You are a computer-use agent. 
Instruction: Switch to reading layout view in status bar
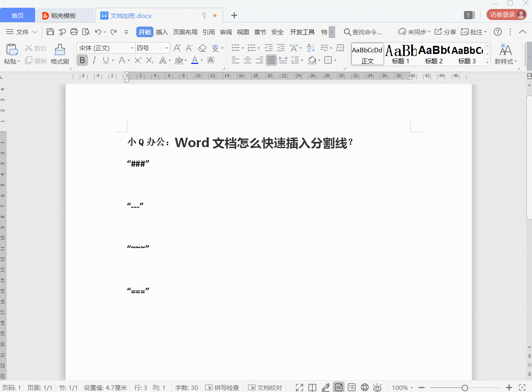[x=312, y=388]
